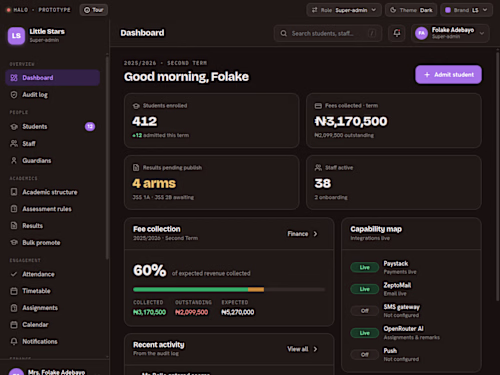Start the Tour from top bar

(x=93, y=10)
